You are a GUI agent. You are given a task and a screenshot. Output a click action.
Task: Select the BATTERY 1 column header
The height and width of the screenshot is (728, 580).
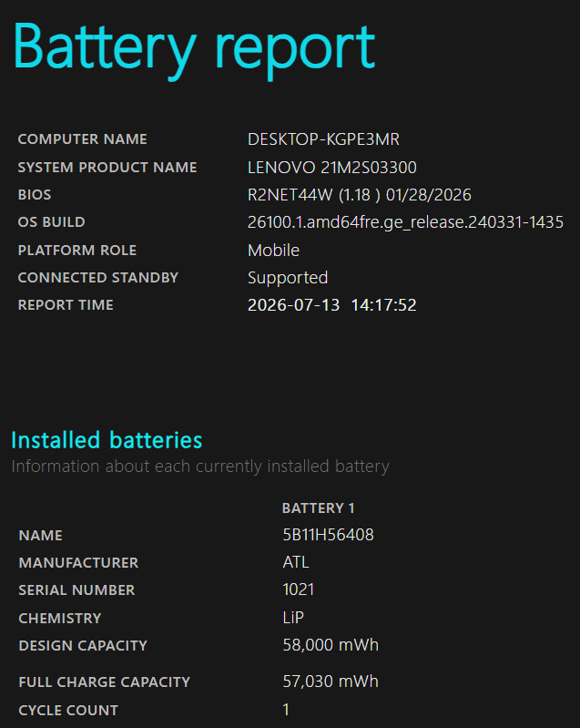pos(319,508)
